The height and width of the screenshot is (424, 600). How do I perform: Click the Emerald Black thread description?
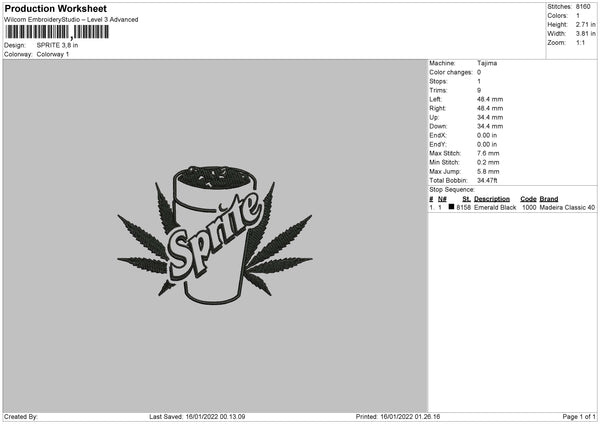(x=495, y=207)
